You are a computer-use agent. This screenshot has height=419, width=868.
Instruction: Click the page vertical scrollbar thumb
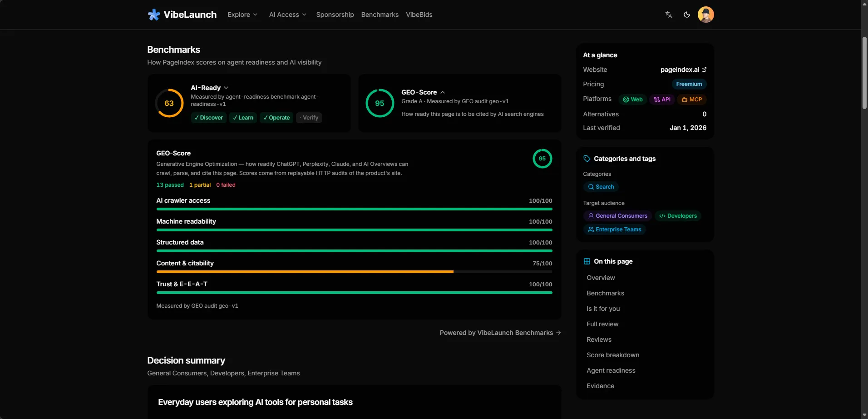tap(864, 73)
